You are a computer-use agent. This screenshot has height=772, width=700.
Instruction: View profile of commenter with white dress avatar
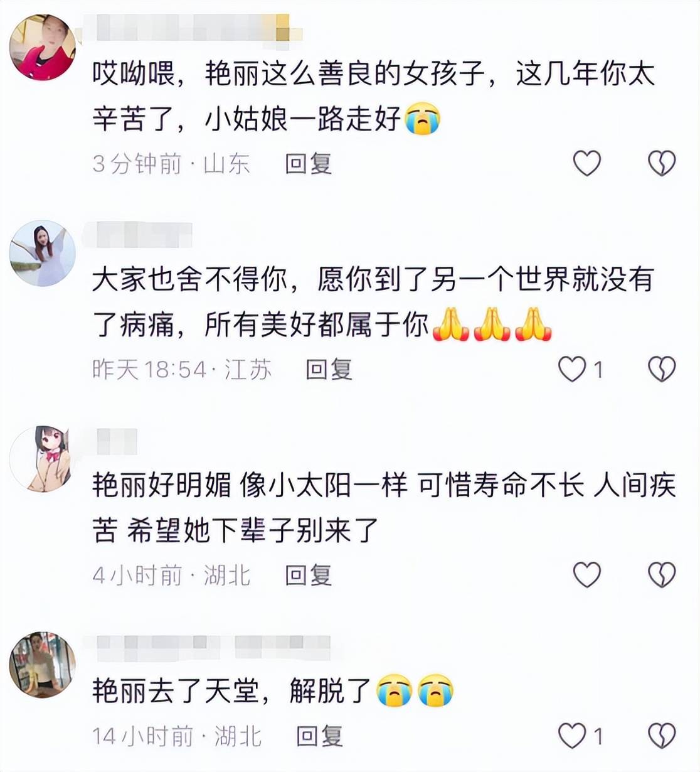43,254
